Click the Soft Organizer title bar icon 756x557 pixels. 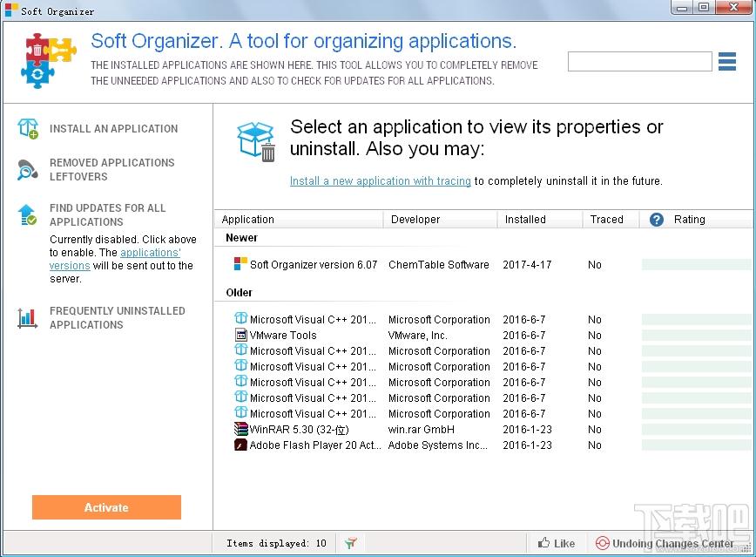(x=10, y=10)
